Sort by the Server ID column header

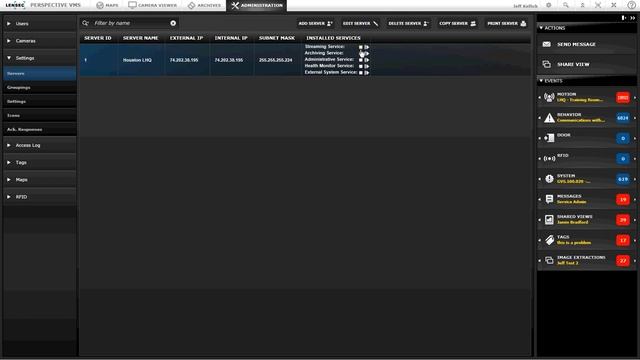[x=98, y=38]
